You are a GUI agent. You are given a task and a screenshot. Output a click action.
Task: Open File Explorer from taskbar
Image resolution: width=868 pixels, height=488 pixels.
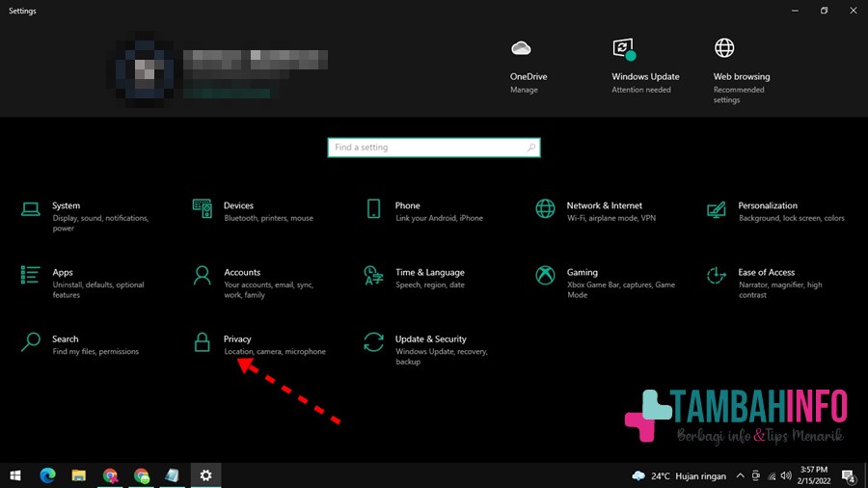79,475
